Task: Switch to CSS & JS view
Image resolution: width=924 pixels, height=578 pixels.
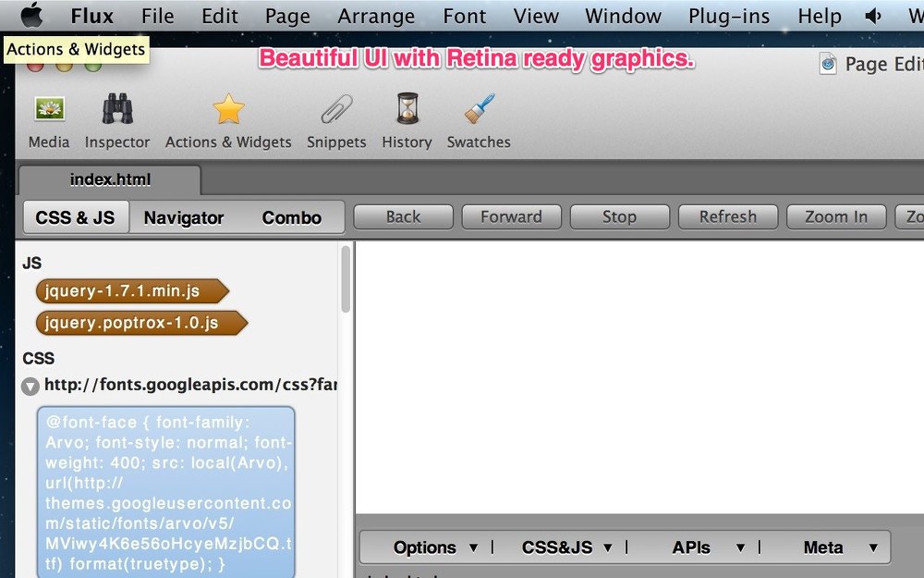Action: click(x=76, y=217)
